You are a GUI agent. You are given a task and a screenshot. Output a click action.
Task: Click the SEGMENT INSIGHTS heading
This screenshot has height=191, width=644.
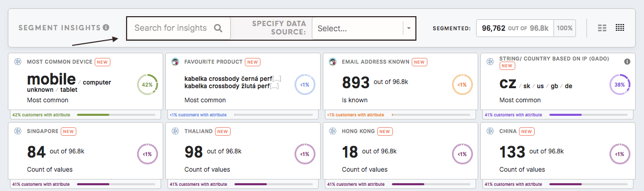pos(59,28)
